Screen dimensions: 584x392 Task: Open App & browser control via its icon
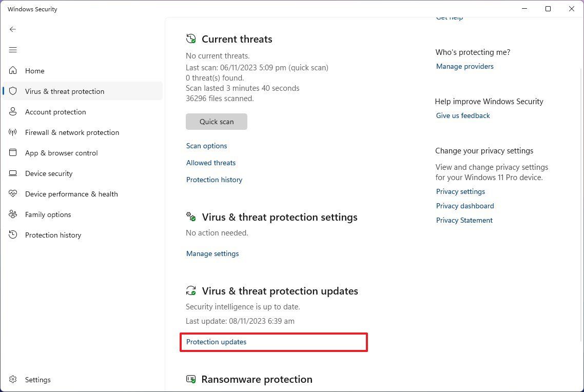pos(13,153)
